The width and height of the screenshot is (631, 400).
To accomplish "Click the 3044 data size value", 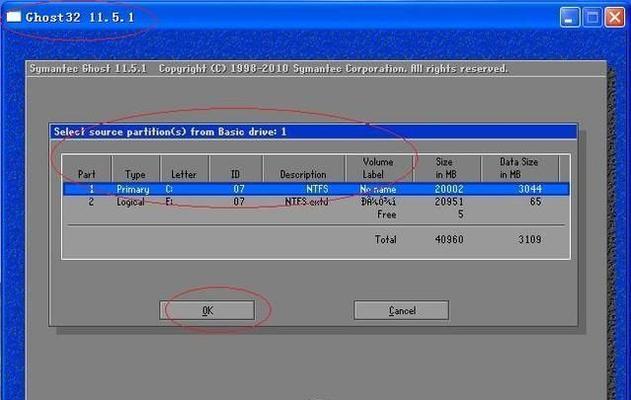I will point(530,189).
